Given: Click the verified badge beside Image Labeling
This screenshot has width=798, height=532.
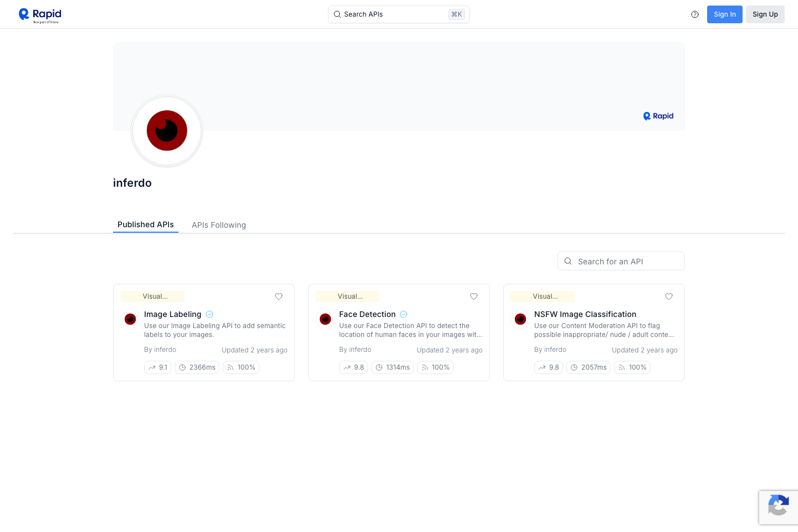Looking at the screenshot, I should pos(209,314).
